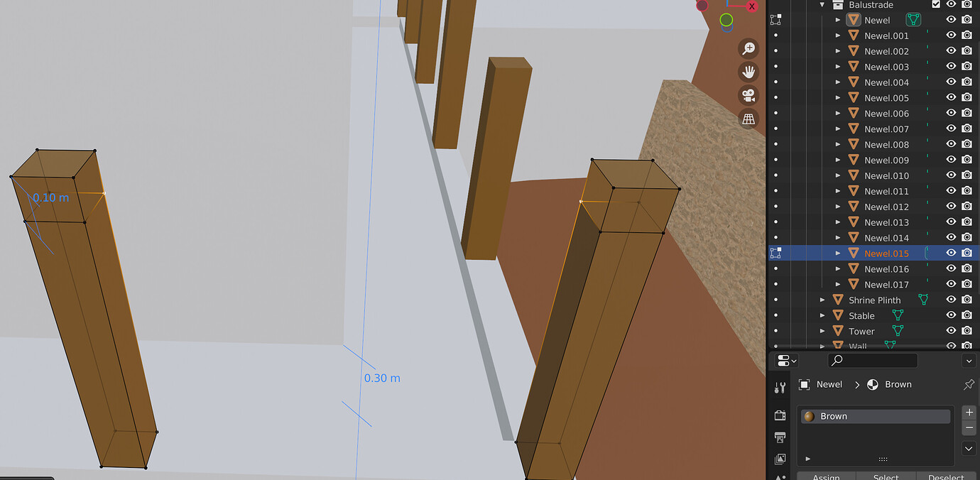Open the Output properties tab icon

[780, 437]
